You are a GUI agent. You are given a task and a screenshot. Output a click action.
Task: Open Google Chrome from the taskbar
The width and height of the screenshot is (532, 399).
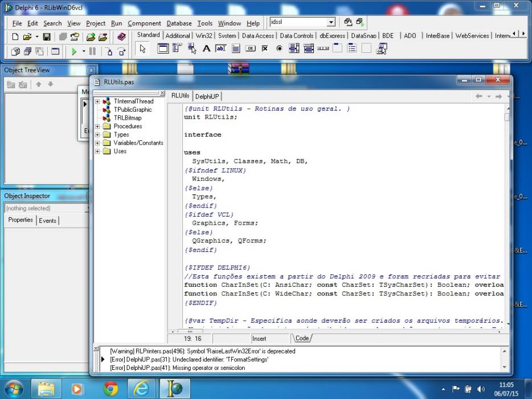point(111,389)
